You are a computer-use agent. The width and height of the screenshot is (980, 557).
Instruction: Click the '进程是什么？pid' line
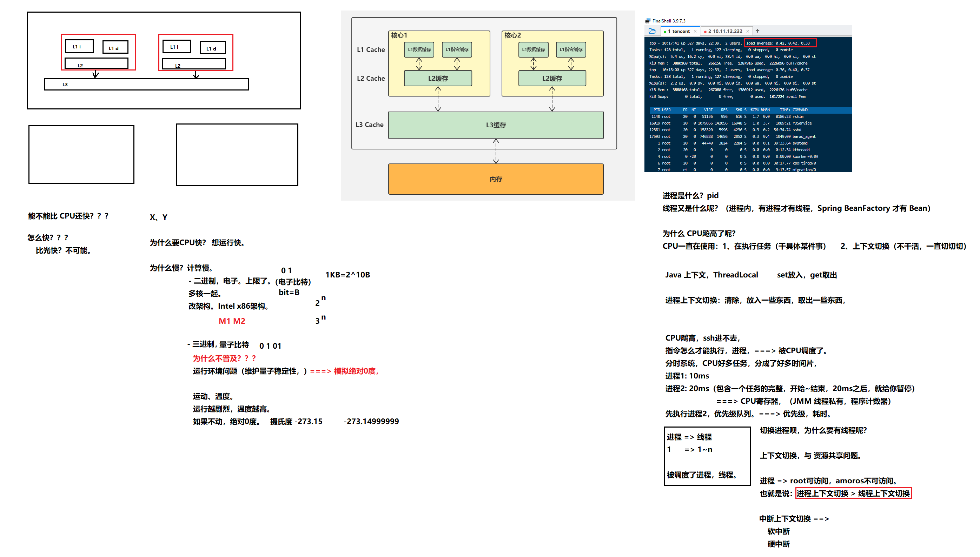(690, 196)
